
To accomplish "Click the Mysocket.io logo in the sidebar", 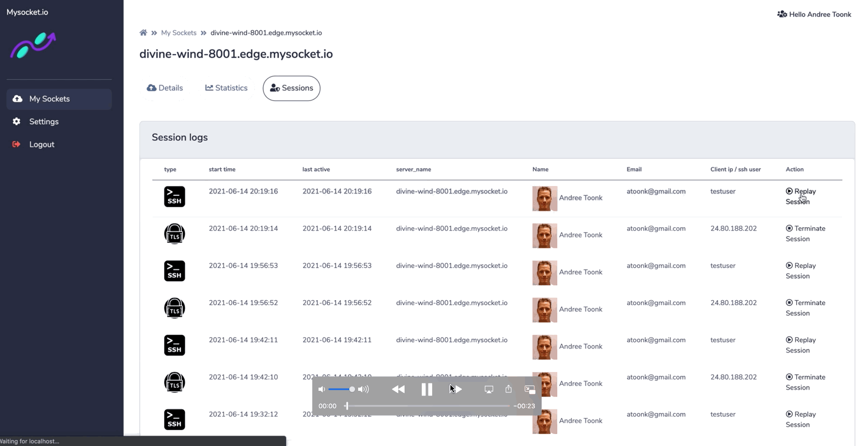I will click(x=33, y=45).
